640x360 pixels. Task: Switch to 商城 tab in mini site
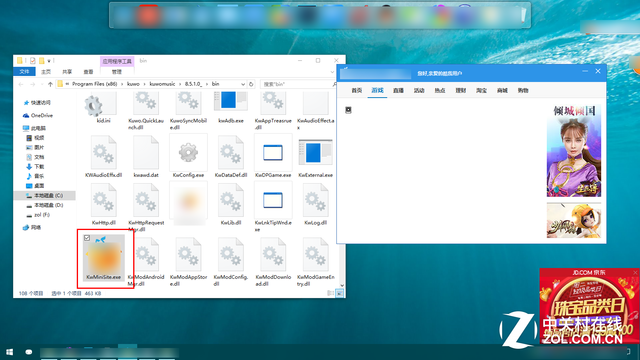click(502, 90)
